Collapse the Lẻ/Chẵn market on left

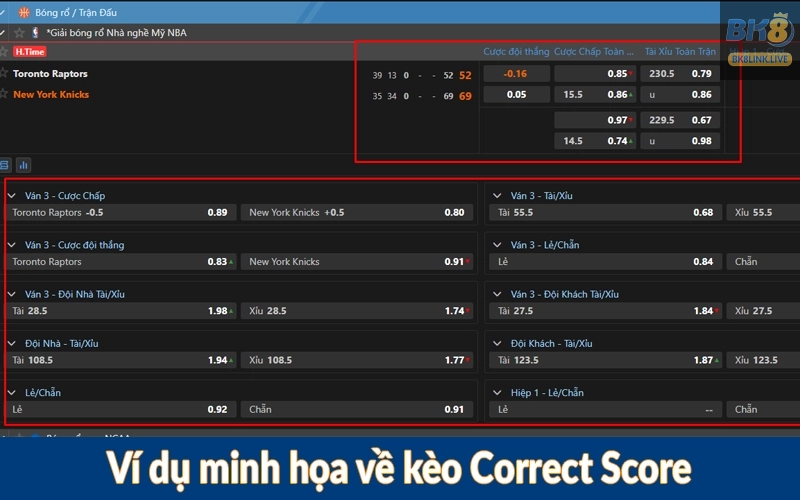click(x=12, y=392)
